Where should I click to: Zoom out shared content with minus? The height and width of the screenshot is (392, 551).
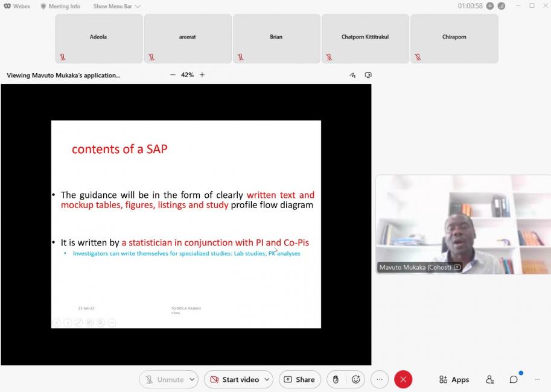(x=173, y=75)
